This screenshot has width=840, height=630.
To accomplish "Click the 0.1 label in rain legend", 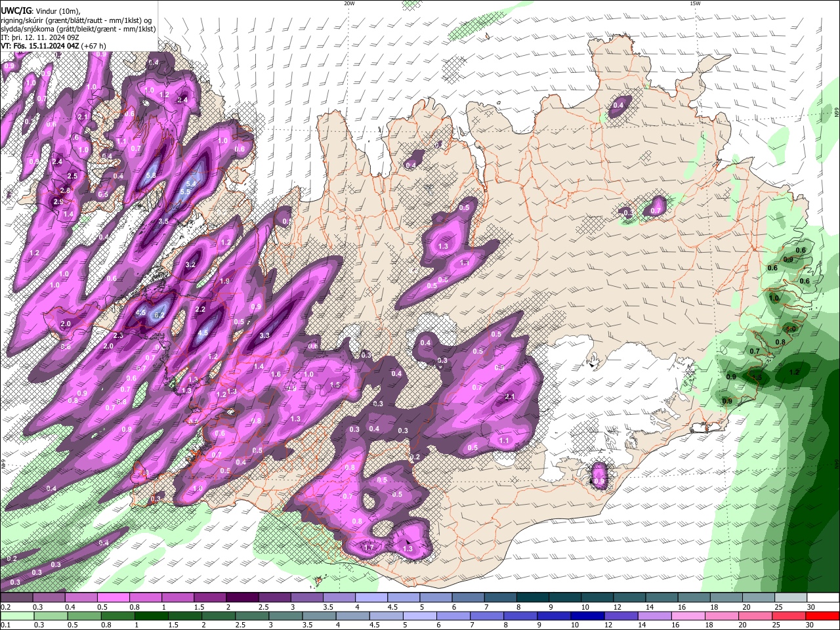I will (x=6, y=625).
